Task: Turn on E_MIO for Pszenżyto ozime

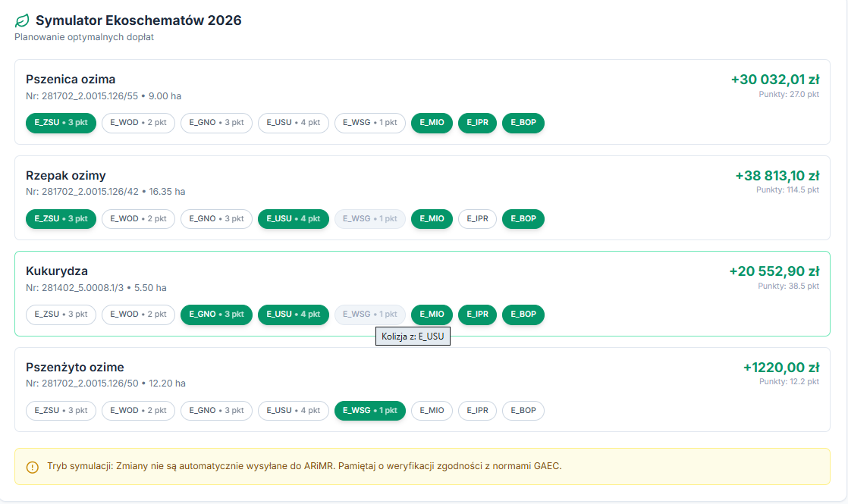Action: (432, 411)
